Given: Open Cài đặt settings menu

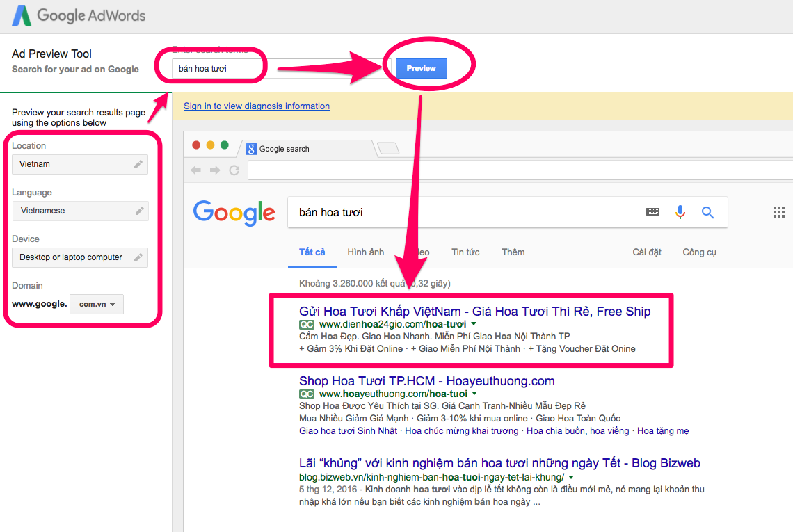Looking at the screenshot, I should tap(647, 252).
